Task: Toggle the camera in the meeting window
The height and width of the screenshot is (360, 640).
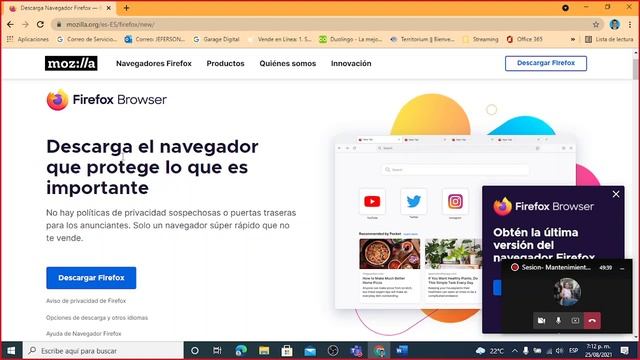Action: tap(541, 321)
